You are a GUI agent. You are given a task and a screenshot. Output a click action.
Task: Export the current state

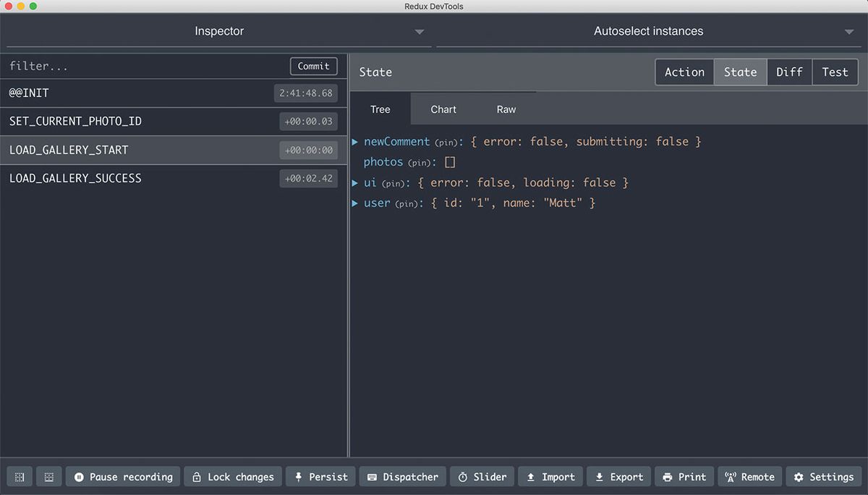pos(618,476)
